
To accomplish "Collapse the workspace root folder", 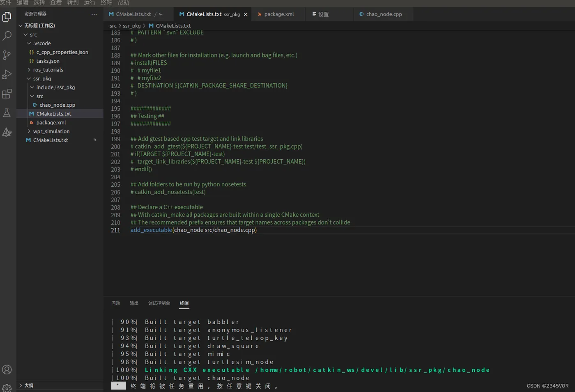I will pyautogui.click(x=21, y=25).
